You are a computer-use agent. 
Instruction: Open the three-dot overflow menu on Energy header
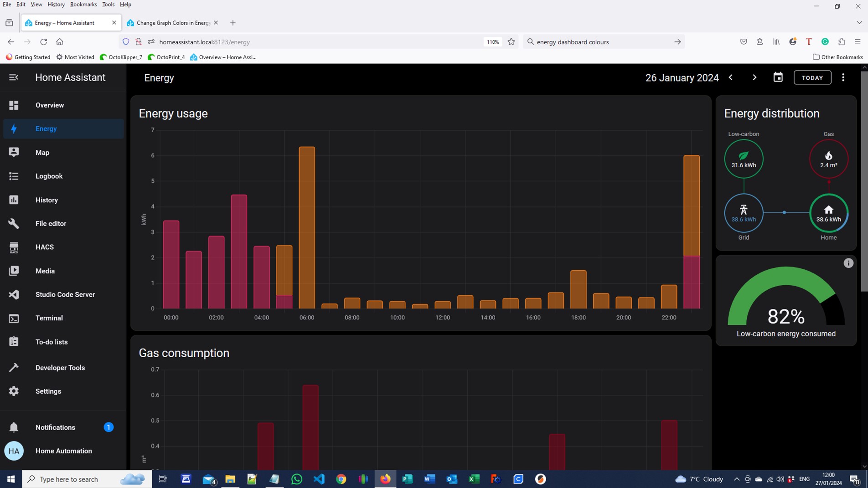pos(843,77)
